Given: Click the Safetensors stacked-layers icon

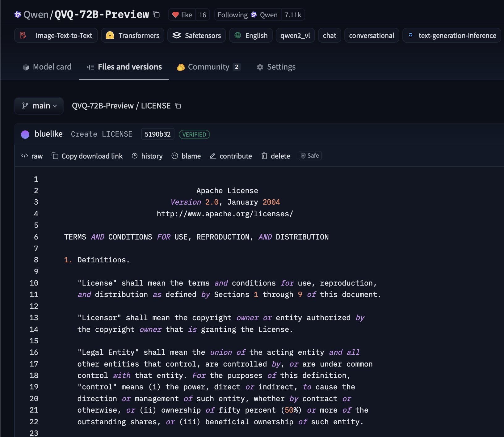Looking at the screenshot, I should click(x=177, y=36).
